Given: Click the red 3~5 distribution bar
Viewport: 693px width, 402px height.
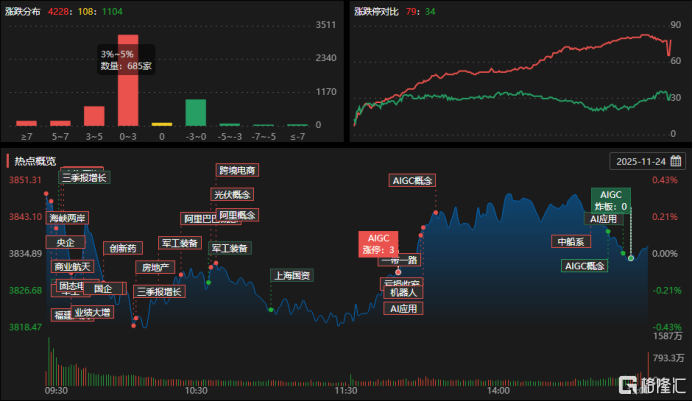Looking at the screenshot, I should (94, 116).
